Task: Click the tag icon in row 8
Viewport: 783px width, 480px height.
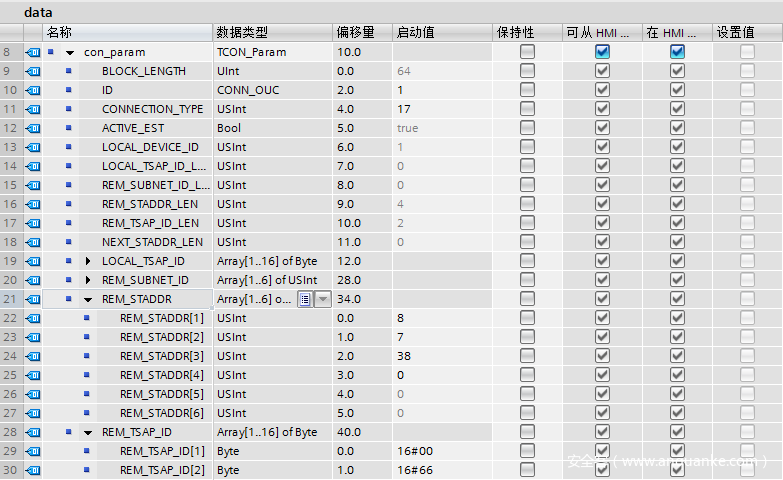Action: [32, 52]
